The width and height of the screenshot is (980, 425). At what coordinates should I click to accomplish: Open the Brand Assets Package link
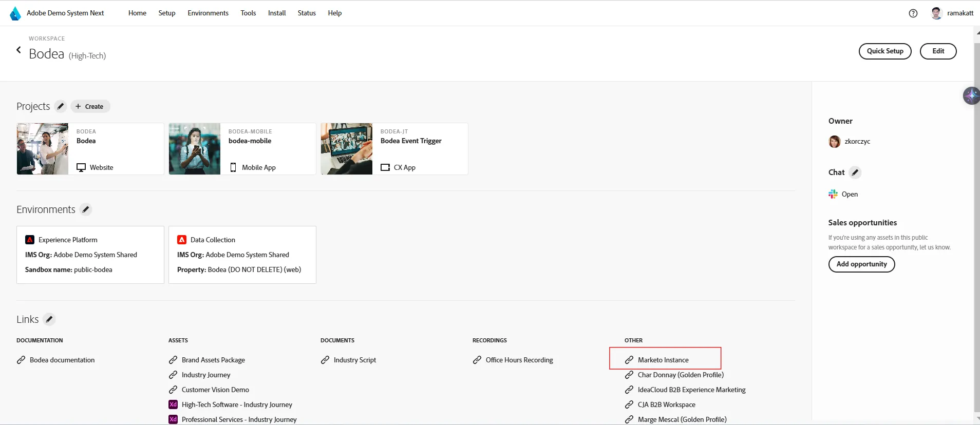(x=213, y=360)
